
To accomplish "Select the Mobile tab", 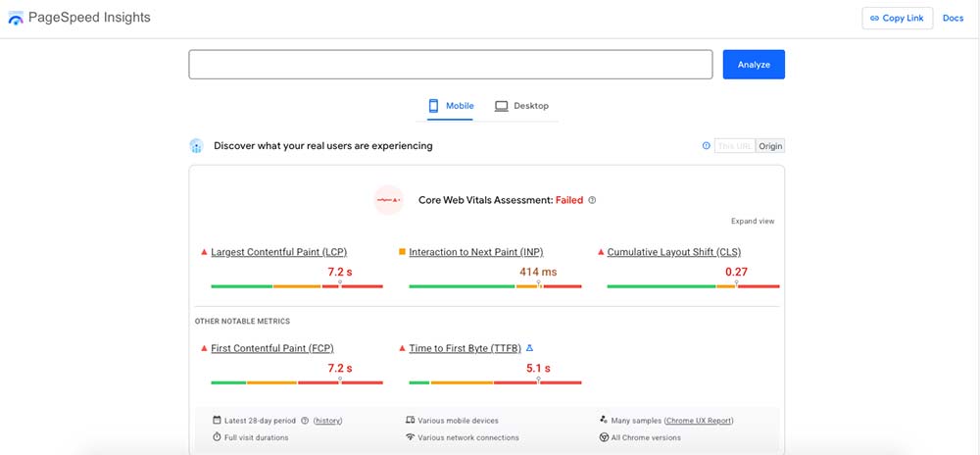I will [x=451, y=106].
